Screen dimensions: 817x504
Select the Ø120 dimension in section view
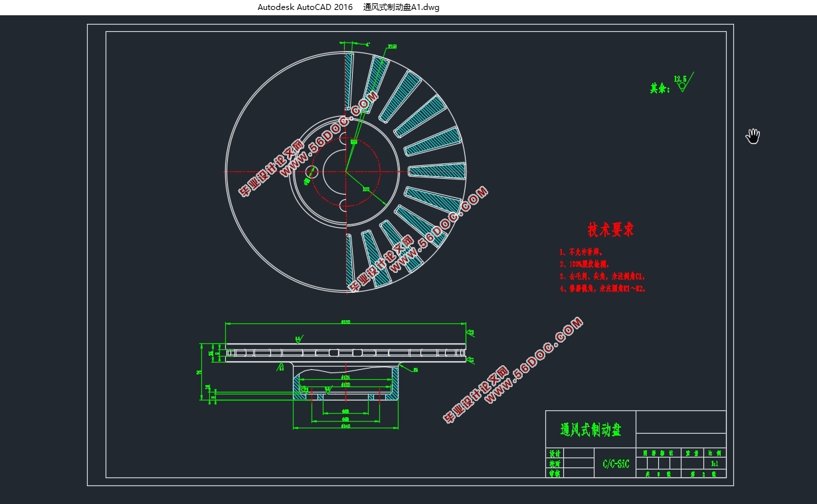[345, 384]
